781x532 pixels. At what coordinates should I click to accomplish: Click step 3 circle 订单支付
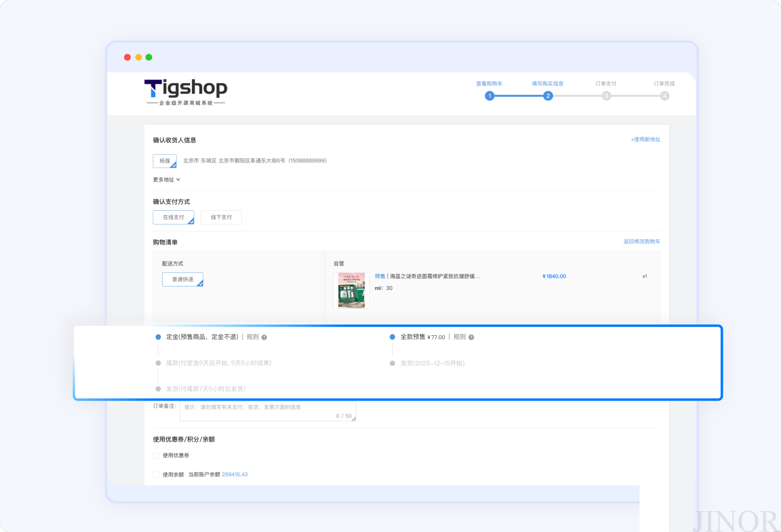pos(606,96)
